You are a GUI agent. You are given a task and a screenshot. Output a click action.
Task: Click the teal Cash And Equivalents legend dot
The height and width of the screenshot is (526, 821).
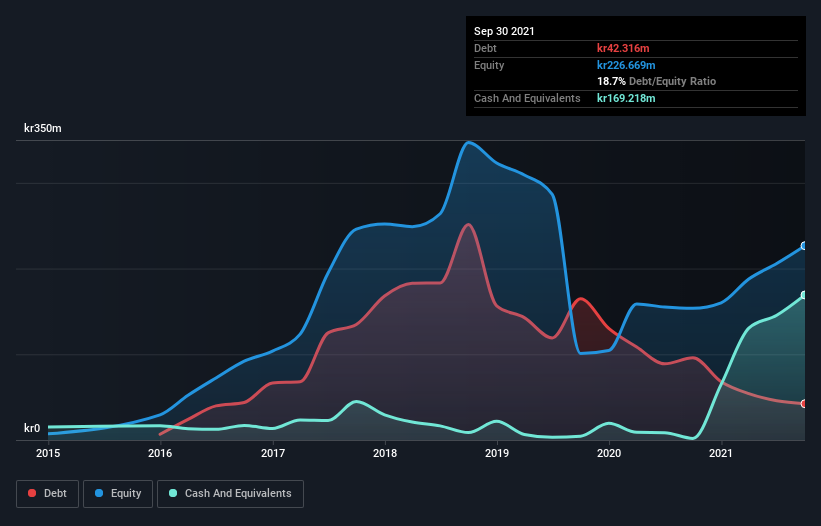[x=173, y=493]
